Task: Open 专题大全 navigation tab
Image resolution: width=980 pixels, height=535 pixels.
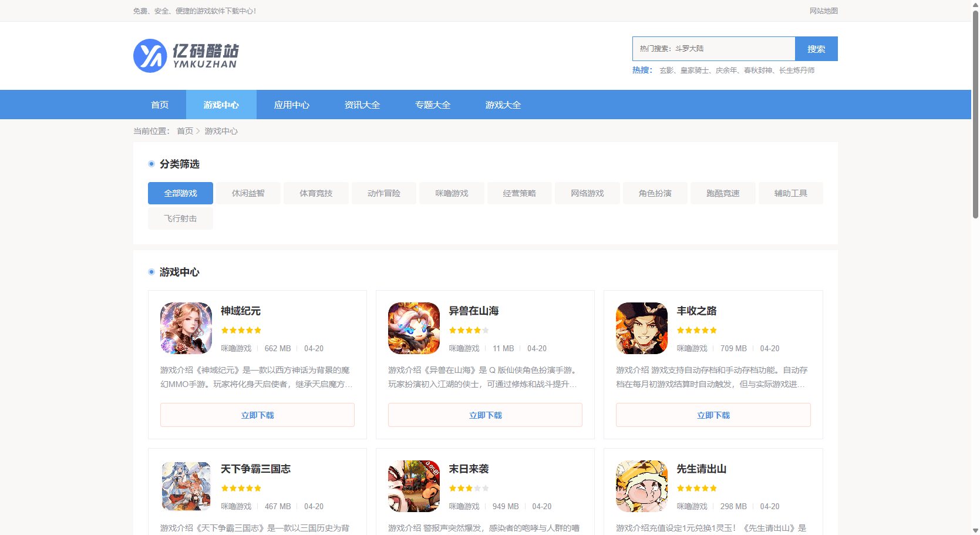Action: pos(433,105)
